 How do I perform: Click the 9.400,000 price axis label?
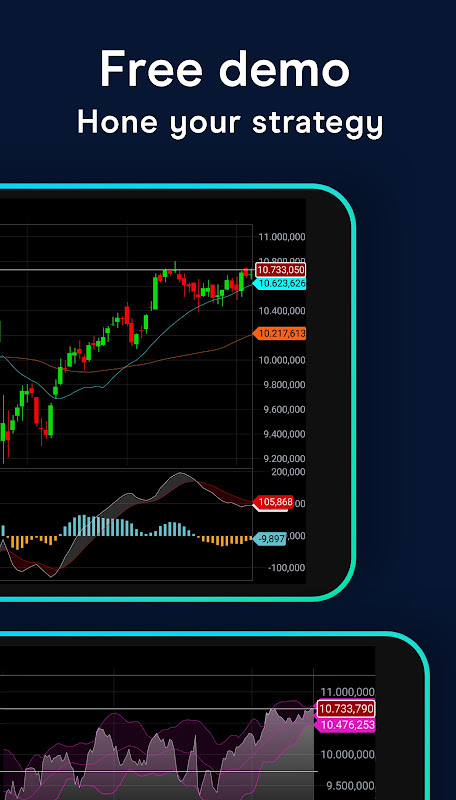click(284, 434)
